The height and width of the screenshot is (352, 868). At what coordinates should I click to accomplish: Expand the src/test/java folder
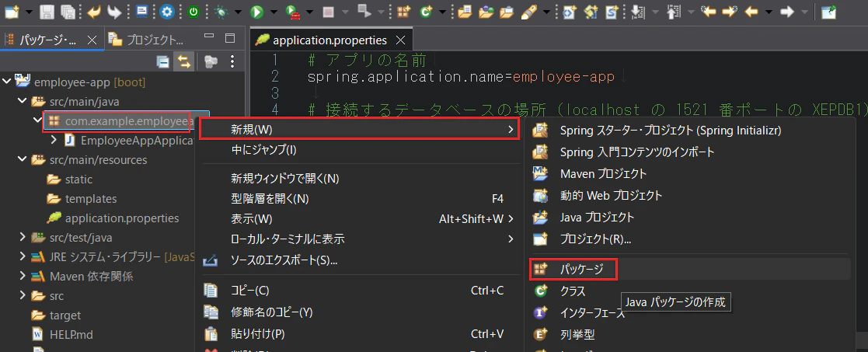click(22, 237)
